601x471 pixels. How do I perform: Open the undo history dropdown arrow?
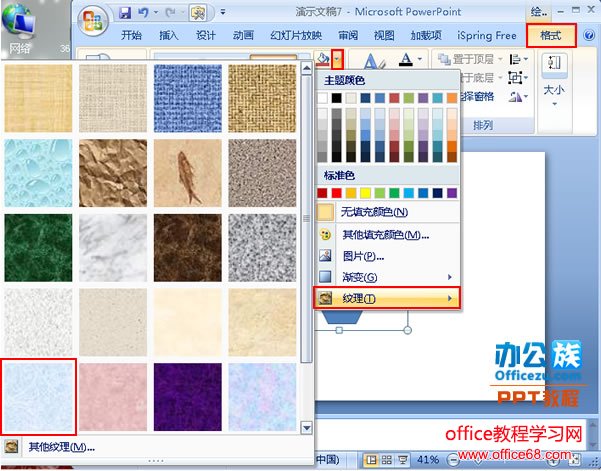[x=156, y=13]
